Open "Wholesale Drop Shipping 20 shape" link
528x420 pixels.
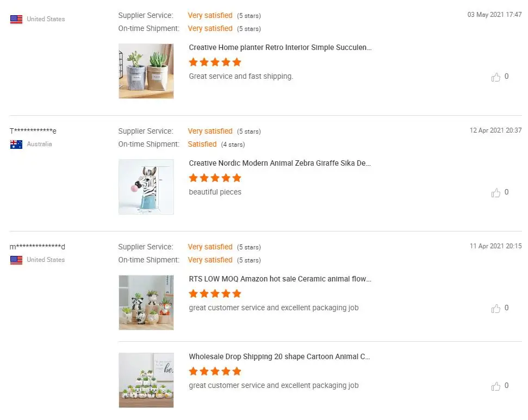coord(280,357)
